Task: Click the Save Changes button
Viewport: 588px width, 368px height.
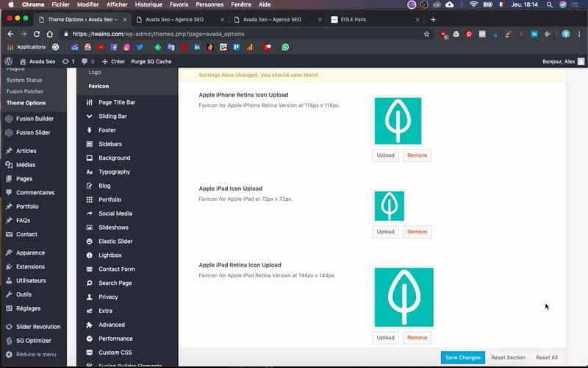Action: pos(463,358)
